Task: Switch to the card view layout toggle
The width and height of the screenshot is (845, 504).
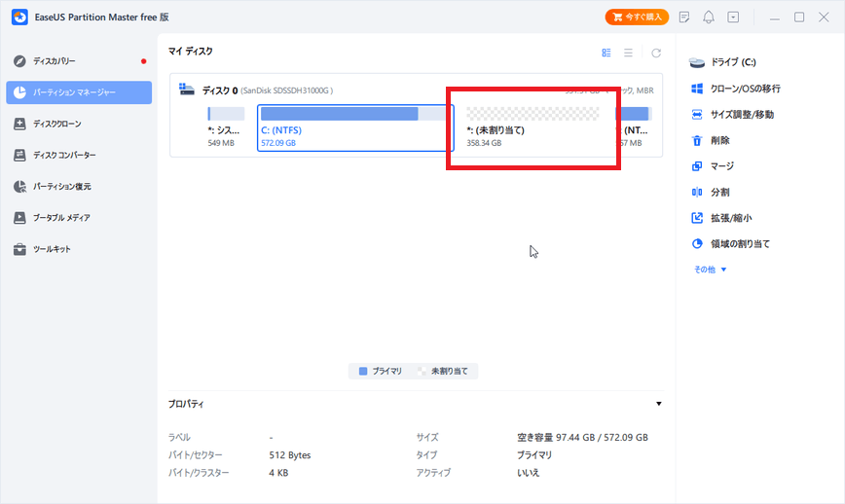Action: click(x=606, y=53)
